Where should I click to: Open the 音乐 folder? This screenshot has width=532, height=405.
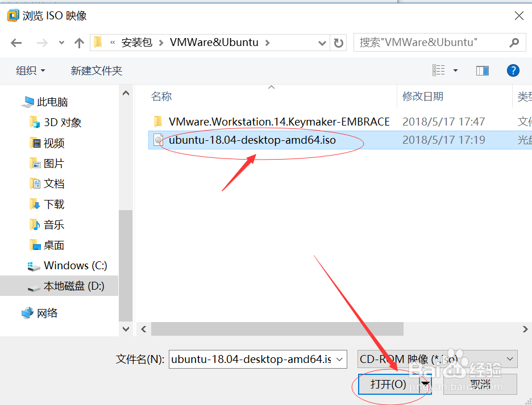point(47,224)
